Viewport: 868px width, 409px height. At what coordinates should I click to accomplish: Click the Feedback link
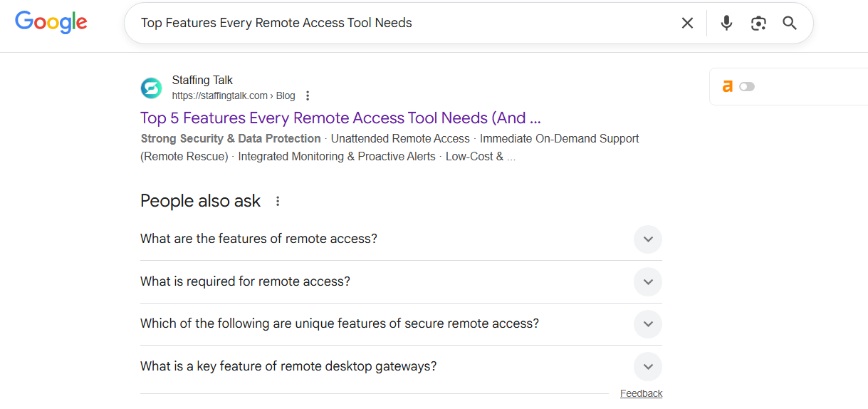point(641,393)
